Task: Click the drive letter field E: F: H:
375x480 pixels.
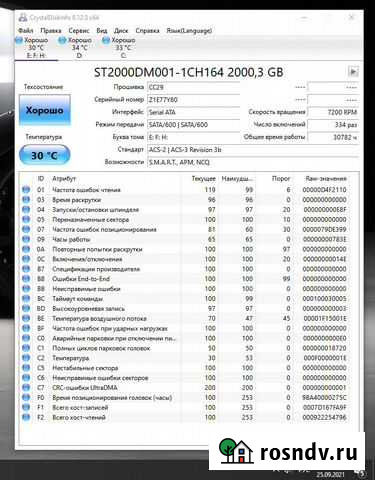Action: click(193, 137)
